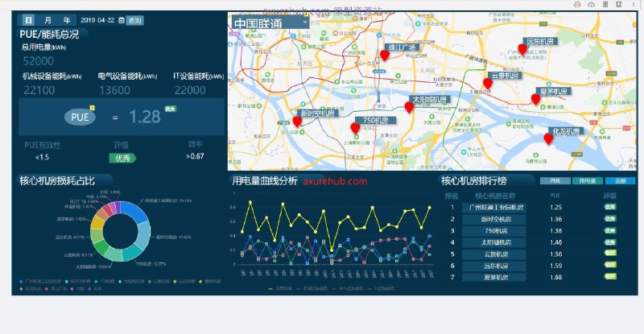Screen dimensions: 644x334
Task: Click the oval PUE badge
Action: pyautogui.click(x=80, y=117)
